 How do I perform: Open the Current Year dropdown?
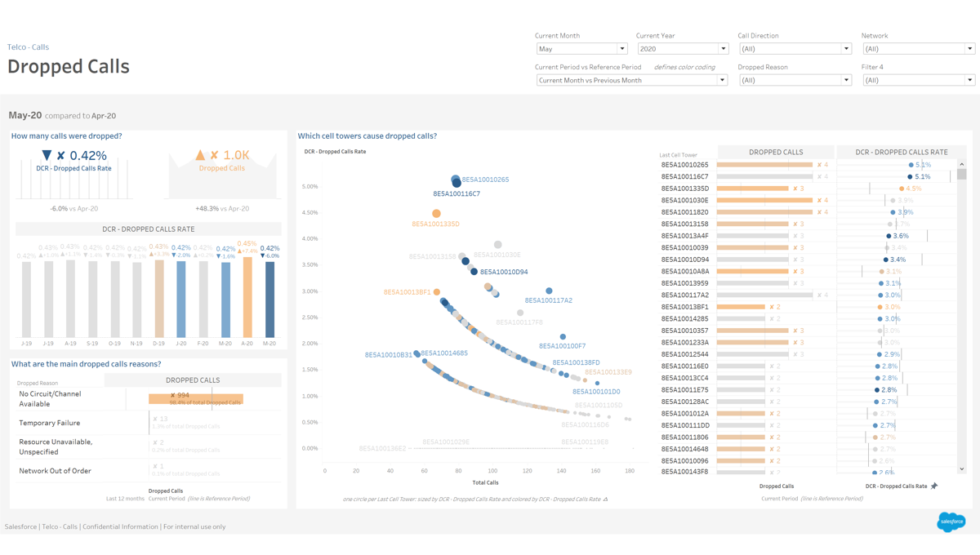(682, 49)
